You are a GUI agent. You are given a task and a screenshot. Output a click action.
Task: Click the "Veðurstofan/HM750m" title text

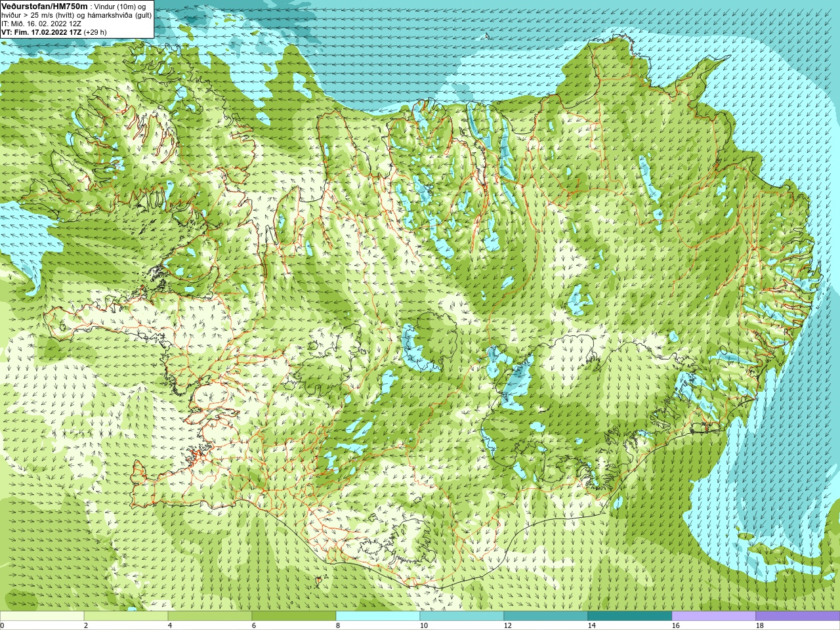pos(45,6)
